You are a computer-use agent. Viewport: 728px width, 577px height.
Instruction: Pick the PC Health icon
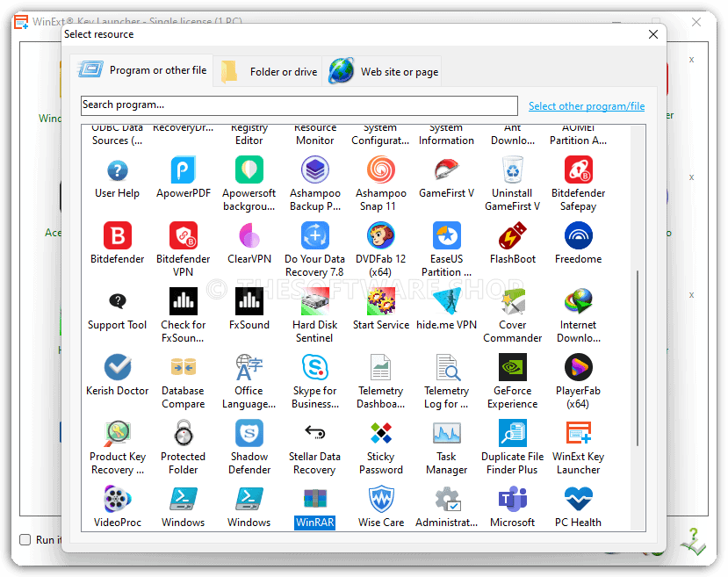click(579, 499)
